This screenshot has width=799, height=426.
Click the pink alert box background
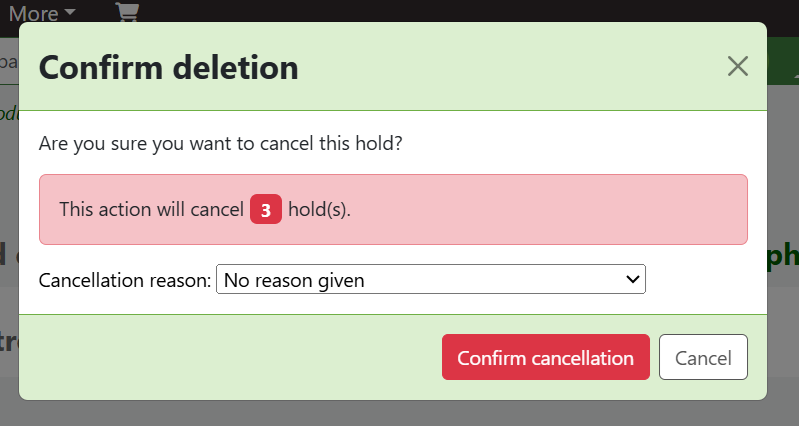coord(550,210)
